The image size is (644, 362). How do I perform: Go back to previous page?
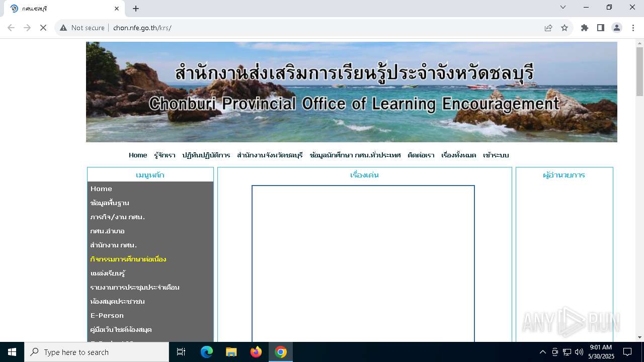[x=11, y=28]
